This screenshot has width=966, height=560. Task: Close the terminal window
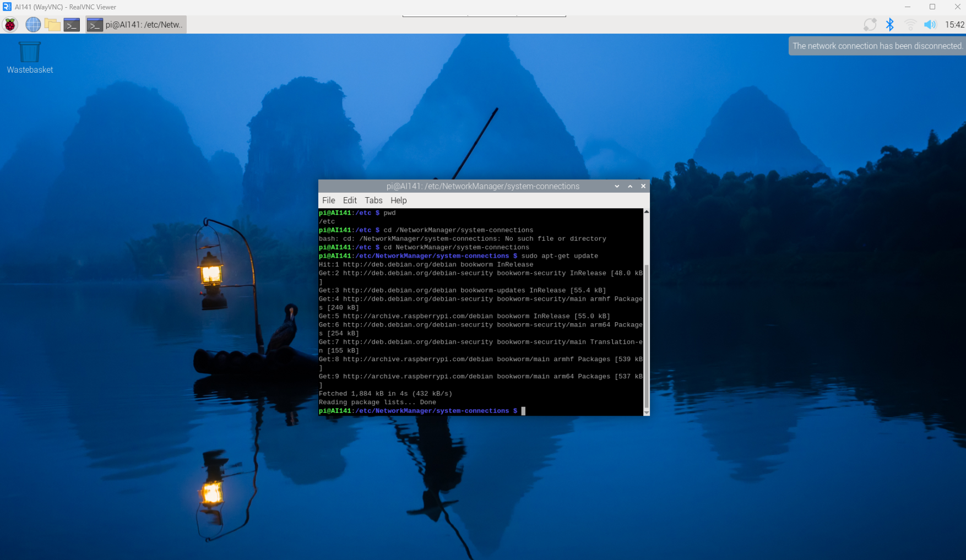pos(643,187)
